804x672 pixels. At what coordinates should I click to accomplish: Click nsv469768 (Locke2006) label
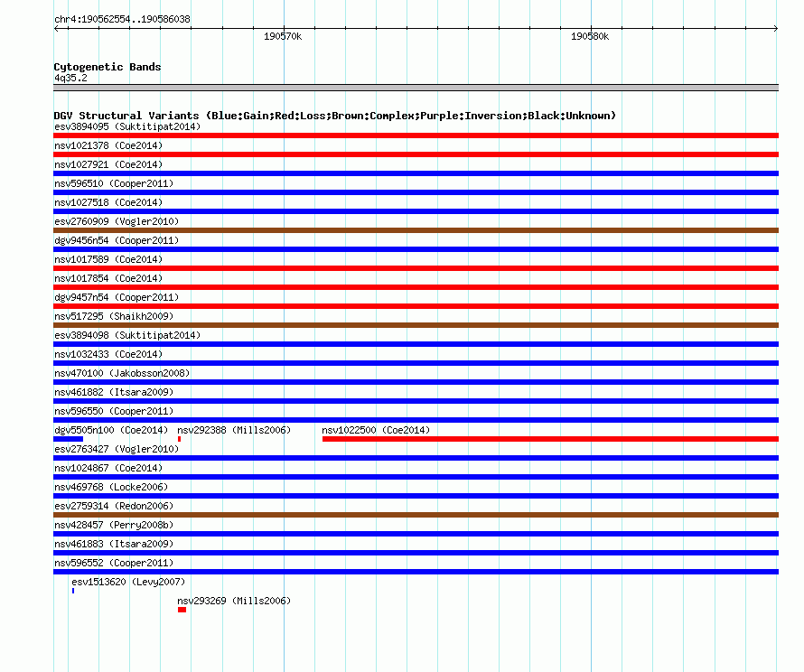[111, 487]
